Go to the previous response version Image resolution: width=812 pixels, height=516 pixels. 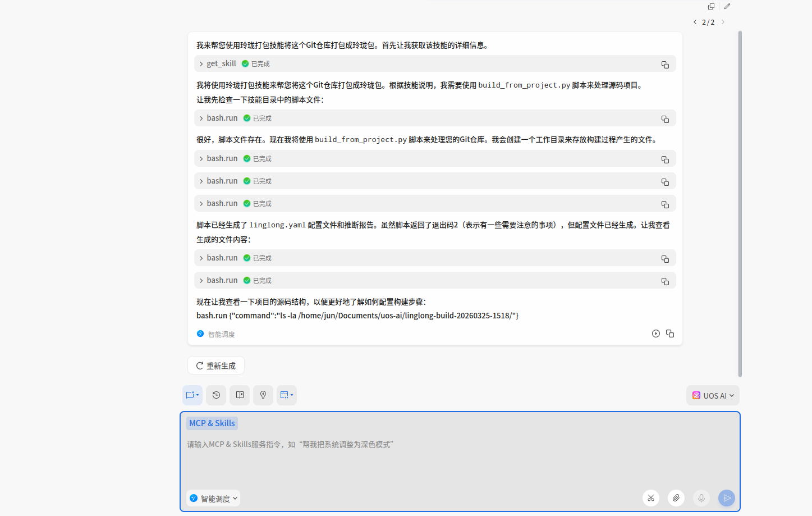(x=695, y=22)
